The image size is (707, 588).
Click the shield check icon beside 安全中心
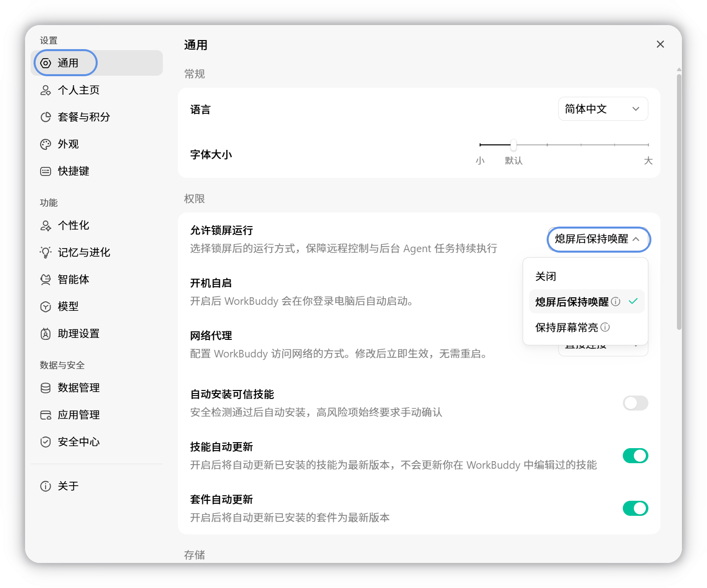click(x=46, y=442)
